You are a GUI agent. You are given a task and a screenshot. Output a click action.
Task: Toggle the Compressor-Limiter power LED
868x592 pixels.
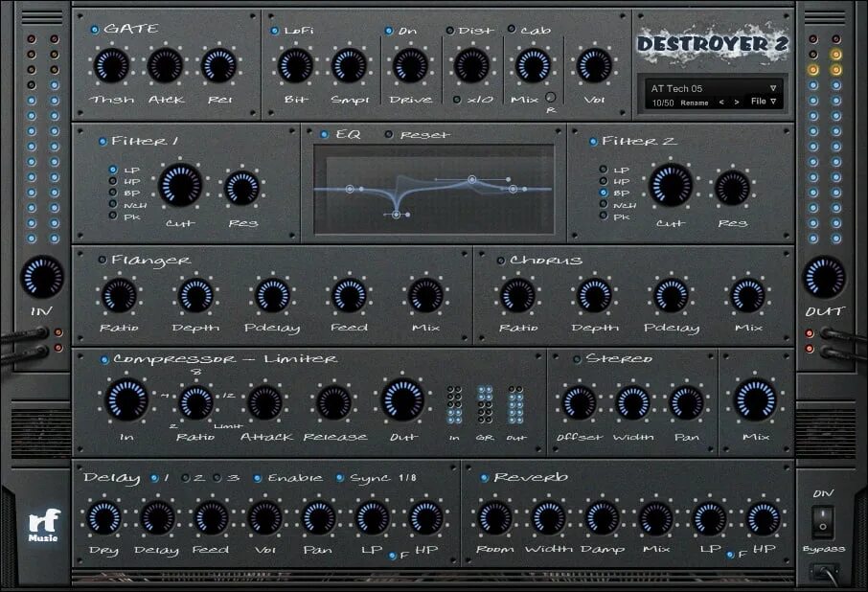tap(104, 360)
